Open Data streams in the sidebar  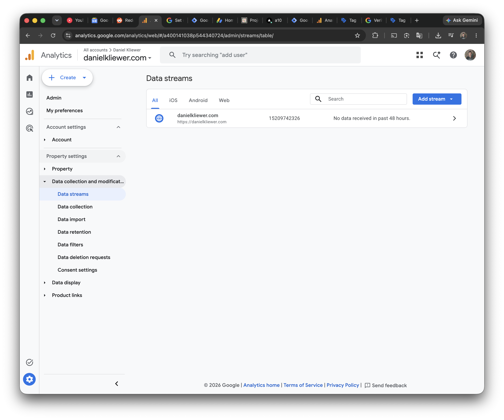(83, 194)
